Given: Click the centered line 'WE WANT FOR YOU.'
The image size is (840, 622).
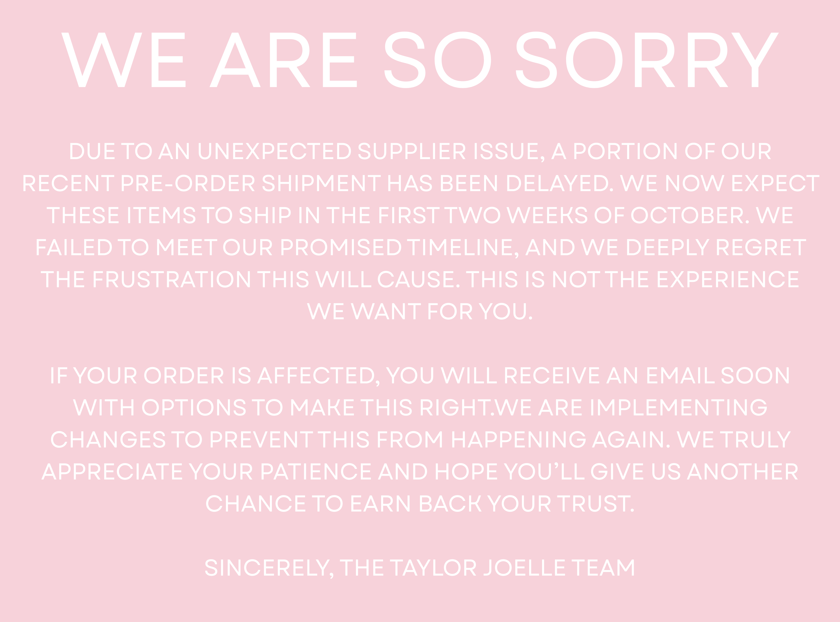Looking at the screenshot, I should pos(420,312).
